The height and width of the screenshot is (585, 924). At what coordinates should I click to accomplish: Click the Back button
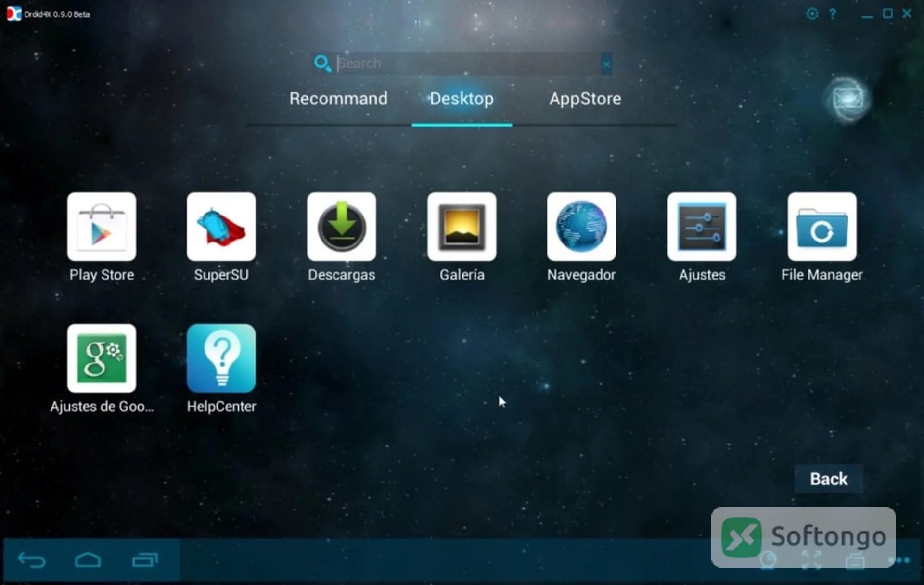coord(828,479)
